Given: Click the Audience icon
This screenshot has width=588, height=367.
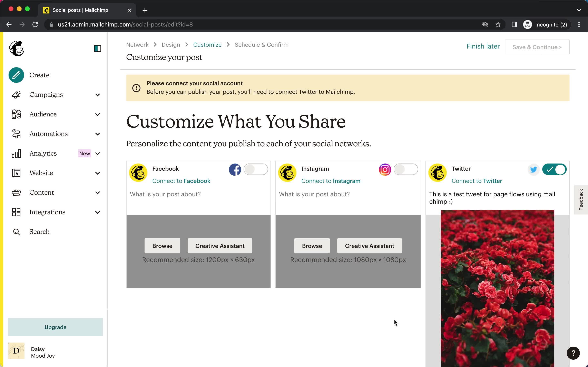Looking at the screenshot, I should pos(16,114).
